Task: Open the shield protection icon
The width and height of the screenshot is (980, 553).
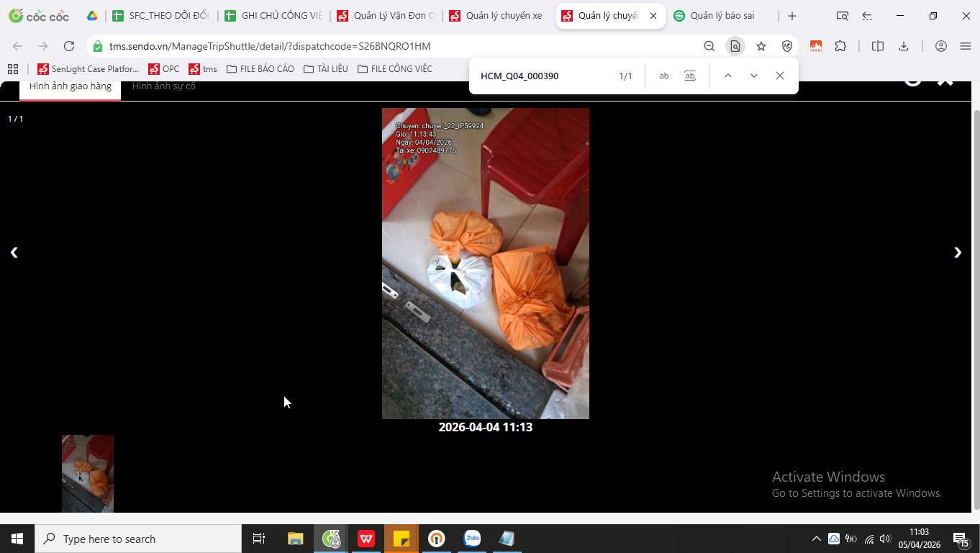Action: (787, 46)
